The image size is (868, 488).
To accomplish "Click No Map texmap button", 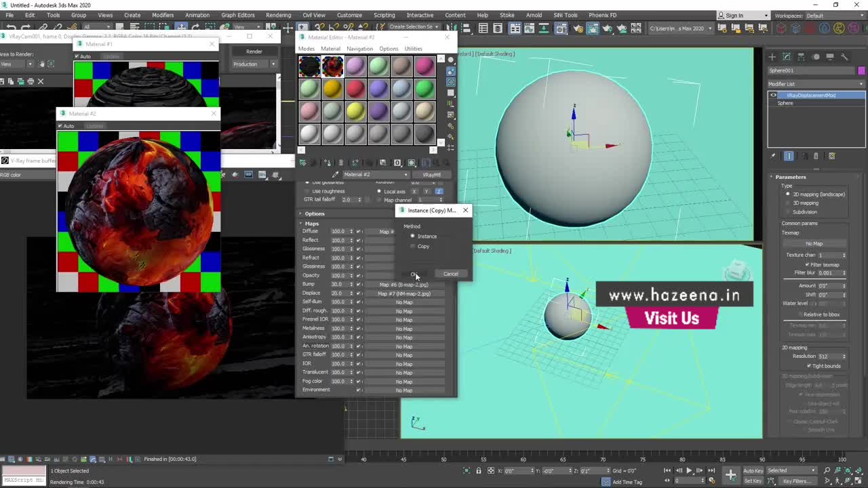I will [x=814, y=243].
